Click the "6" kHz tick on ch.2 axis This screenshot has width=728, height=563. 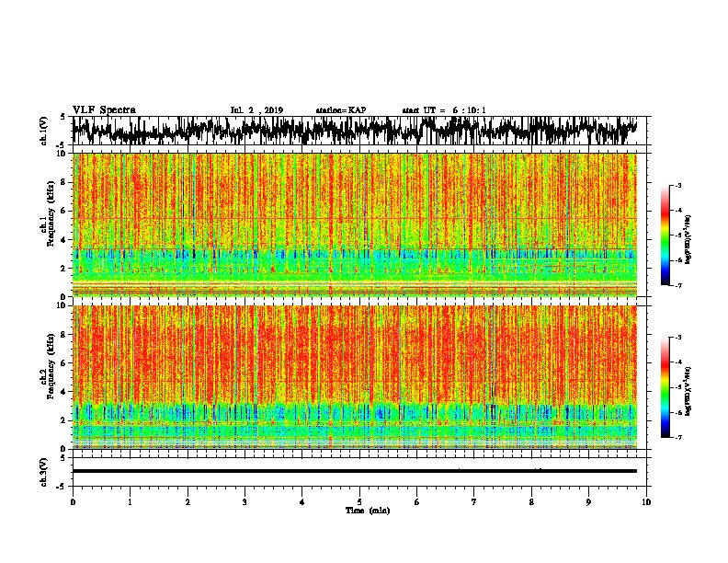coord(63,363)
